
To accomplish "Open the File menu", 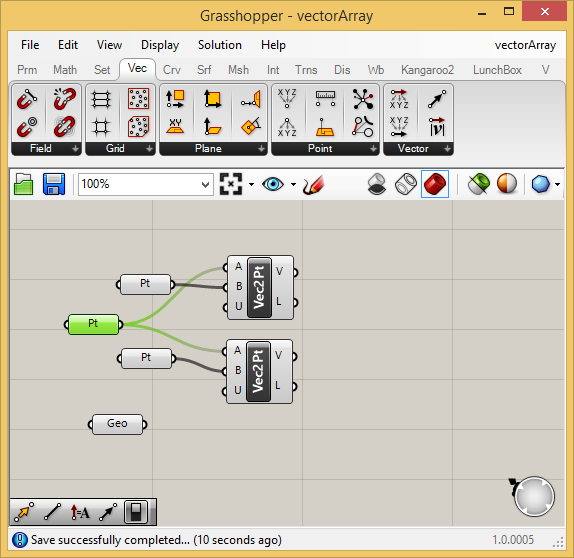I will (30, 45).
